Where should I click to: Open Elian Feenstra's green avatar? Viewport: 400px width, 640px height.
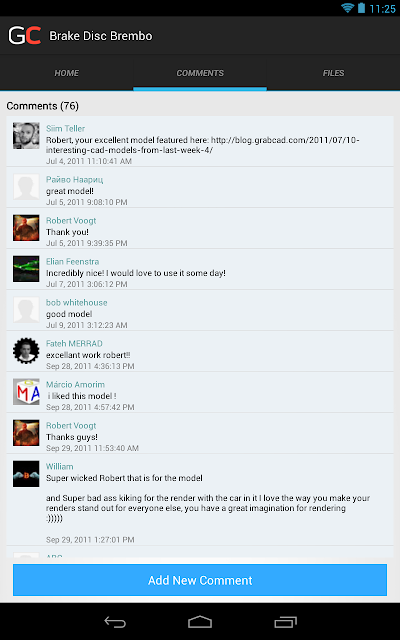point(26,269)
